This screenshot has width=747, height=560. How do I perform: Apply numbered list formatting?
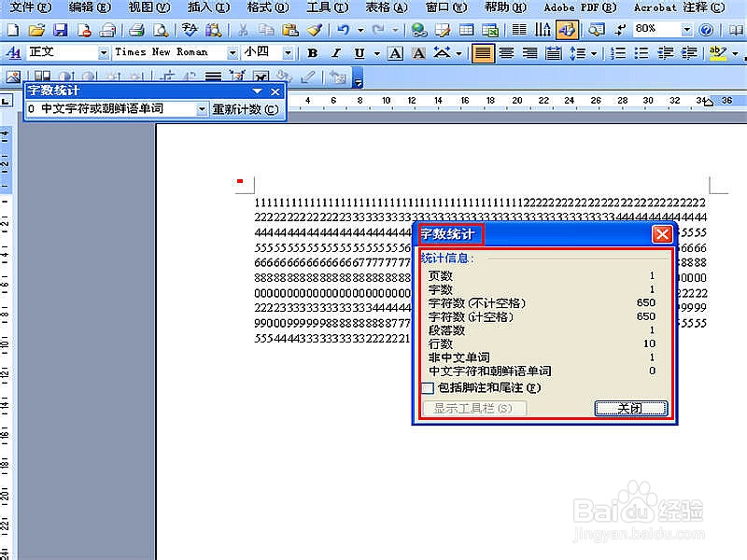coord(618,53)
